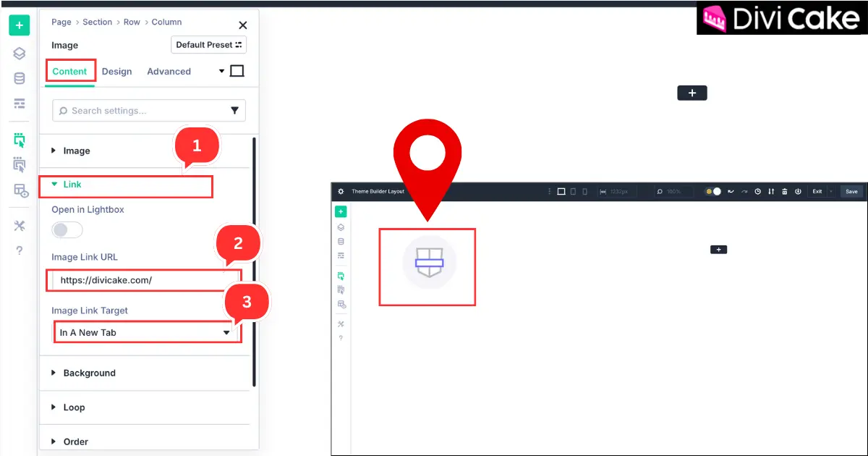Click the tools icon in the Theme Builder Layout window sidebar
This screenshot has height=456, width=868.
pos(341,324)
